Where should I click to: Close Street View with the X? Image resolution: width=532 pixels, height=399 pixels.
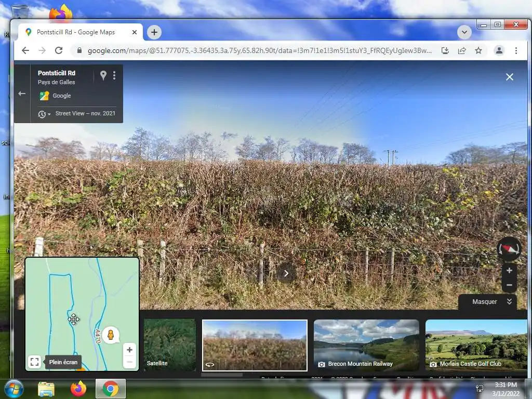tap(509, 77)
